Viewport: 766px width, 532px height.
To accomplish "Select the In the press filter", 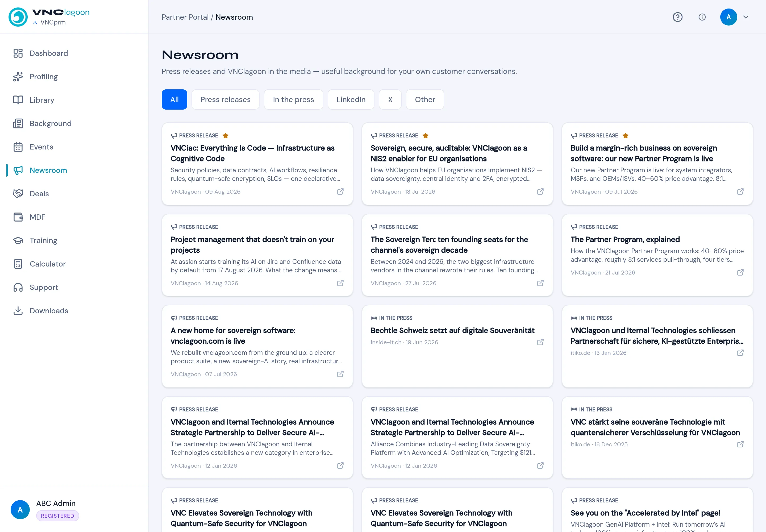I will click(293, 100).
